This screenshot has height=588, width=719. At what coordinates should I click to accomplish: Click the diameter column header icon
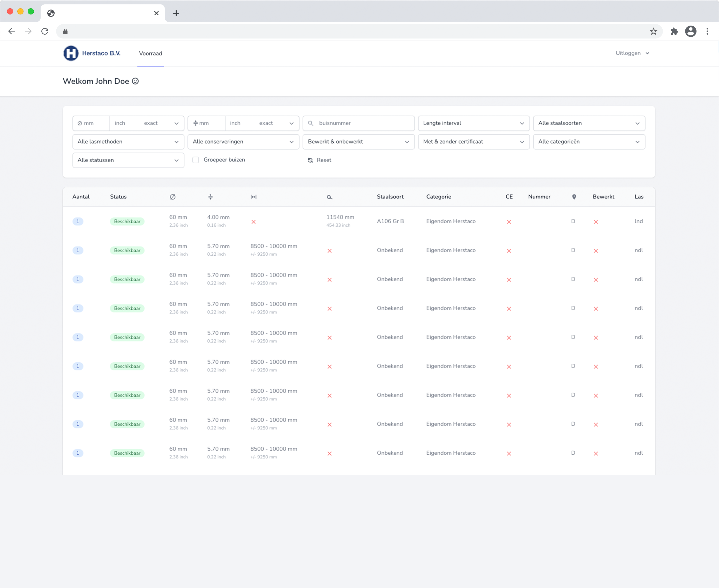click(x=173, y=197)
